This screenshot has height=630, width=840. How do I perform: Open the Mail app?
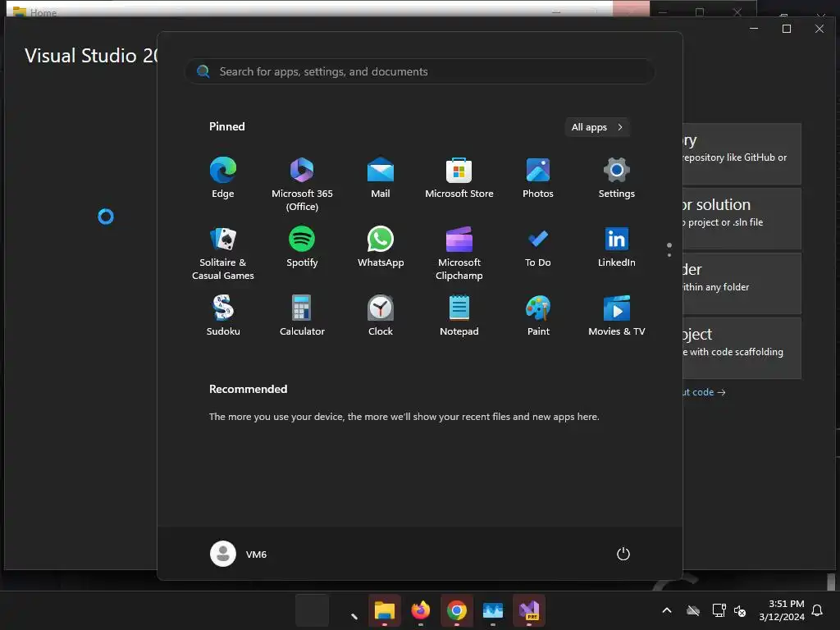pos(381,178)
